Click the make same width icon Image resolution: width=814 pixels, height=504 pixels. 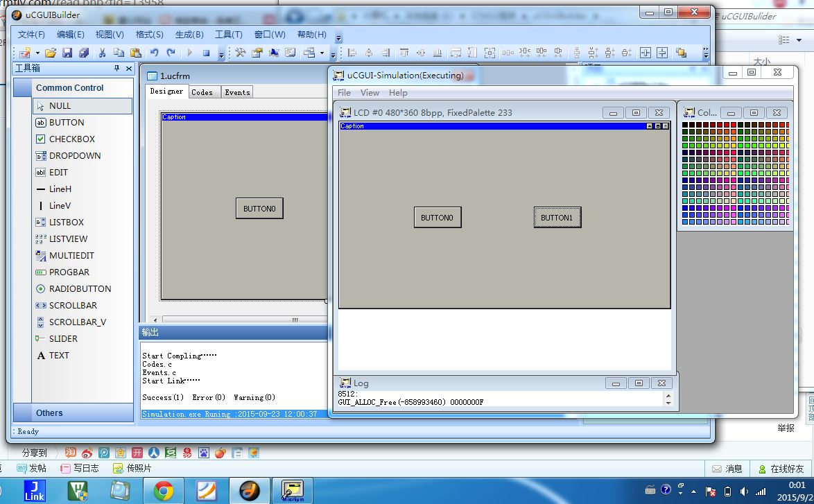click(456, 53)
